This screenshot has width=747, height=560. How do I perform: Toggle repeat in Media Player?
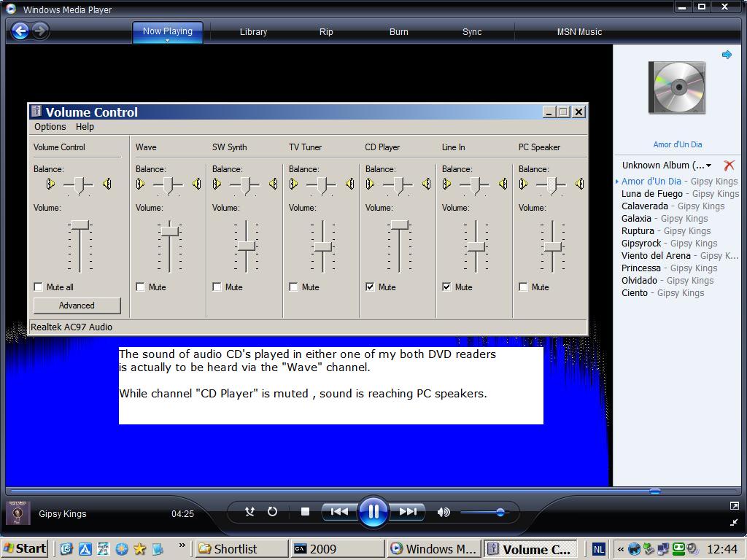tap(272, 511)
